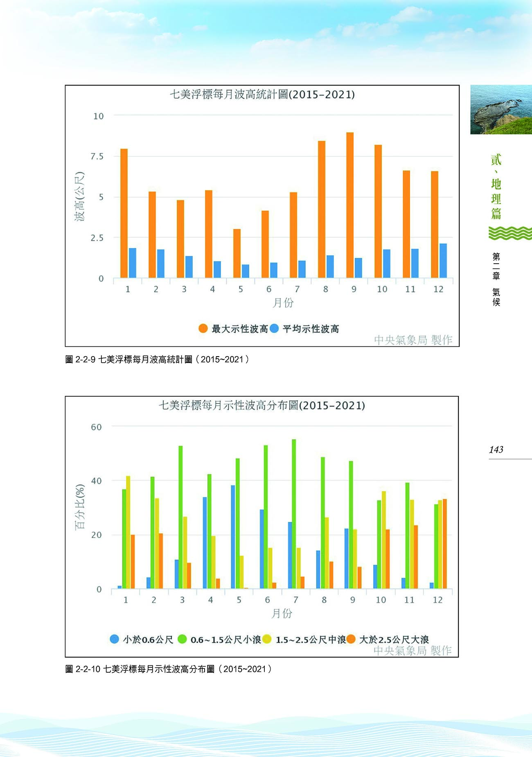Click the blue 平均示性波高 legend dot
Image resolution: width=532 pixels, height=757 pixels.
tap(274, 328)
